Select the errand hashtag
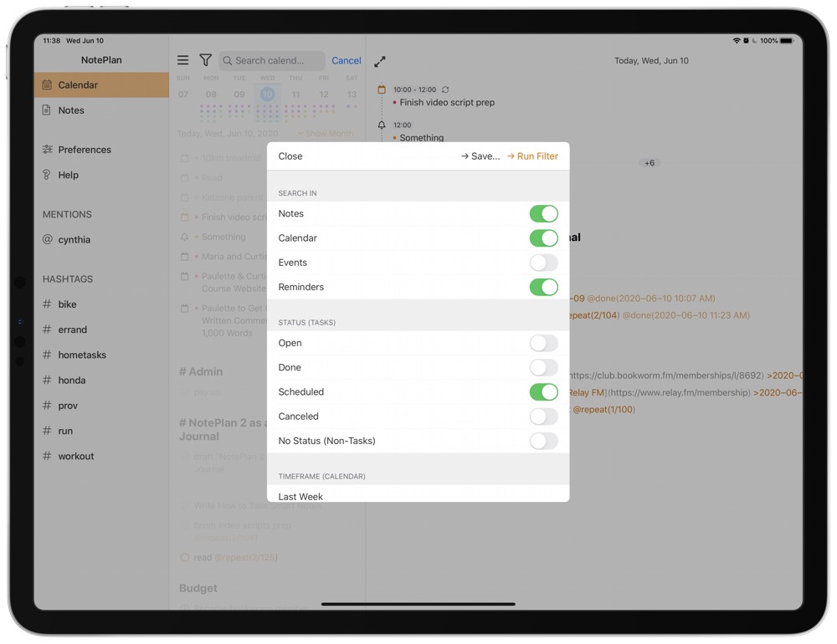 [101, 330]
